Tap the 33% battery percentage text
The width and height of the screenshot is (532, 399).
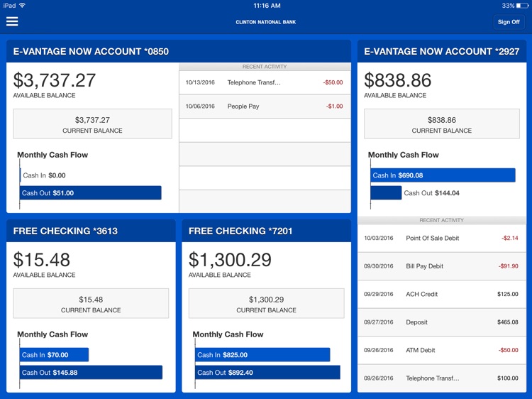pyautogui.click(x=508, y=6)
